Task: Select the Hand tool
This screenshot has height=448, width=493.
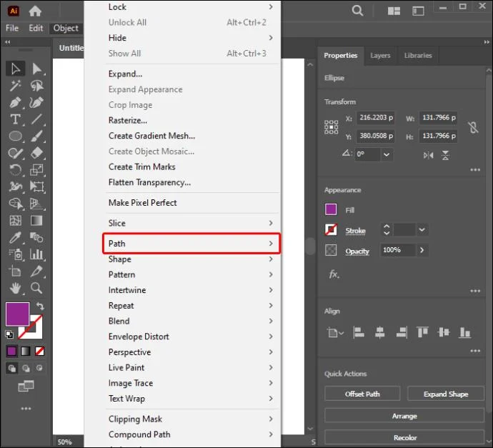Action: click(16, 288)
